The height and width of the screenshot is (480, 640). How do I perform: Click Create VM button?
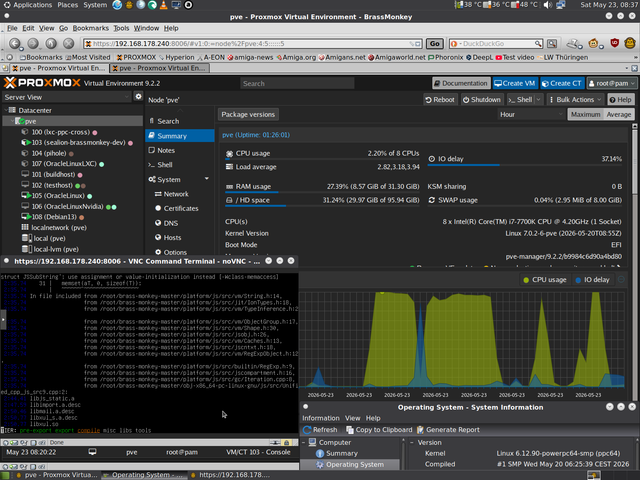click(515, 83)
